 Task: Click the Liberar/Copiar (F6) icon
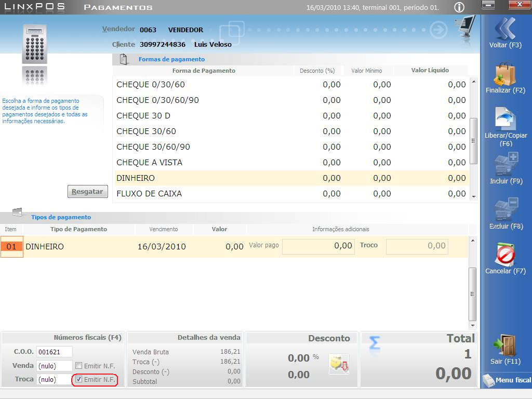505,118
